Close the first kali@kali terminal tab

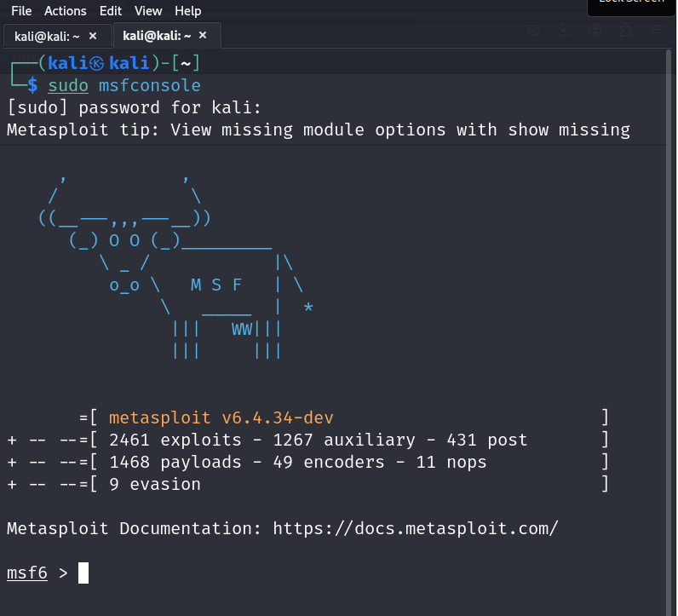(x=93, y=36)
